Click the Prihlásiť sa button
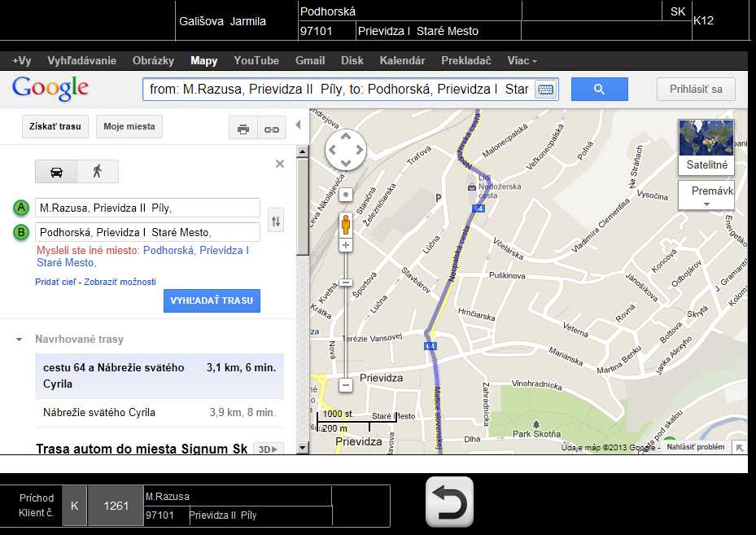Viewport: 756px width, 535px height. [x=696, y=89]
